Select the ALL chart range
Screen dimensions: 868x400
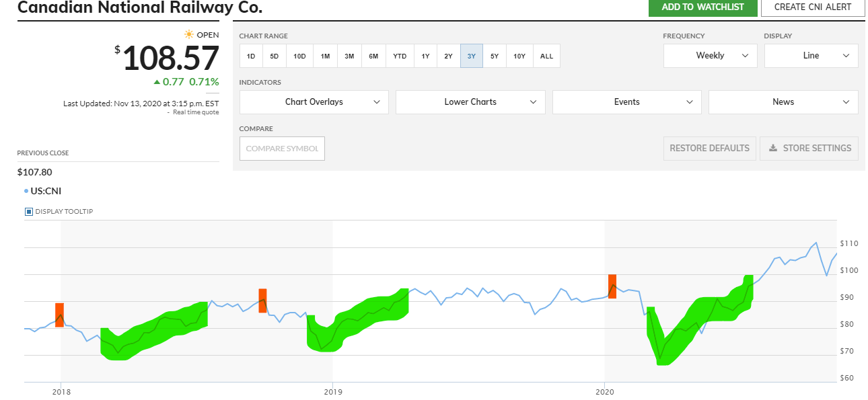[x=546, y=56]
